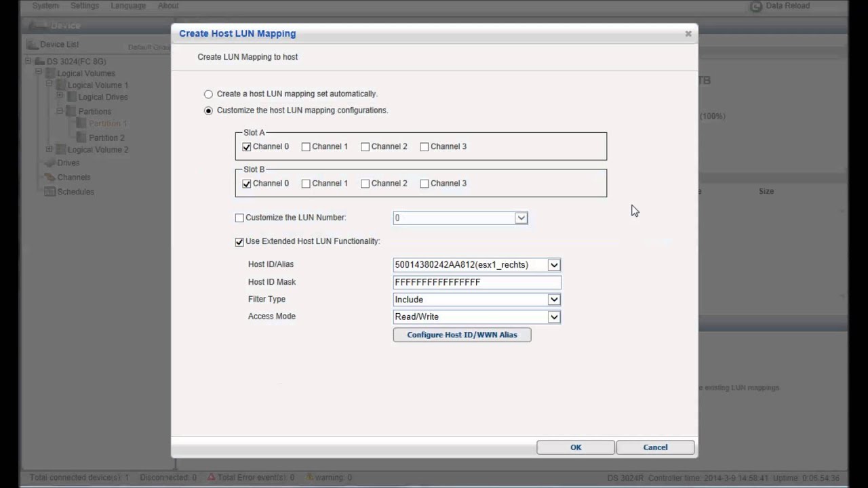The height and width of the screenshot is (488, 868).
Task: Select Partition 2 in tree
Action: [x=106, y=138]
